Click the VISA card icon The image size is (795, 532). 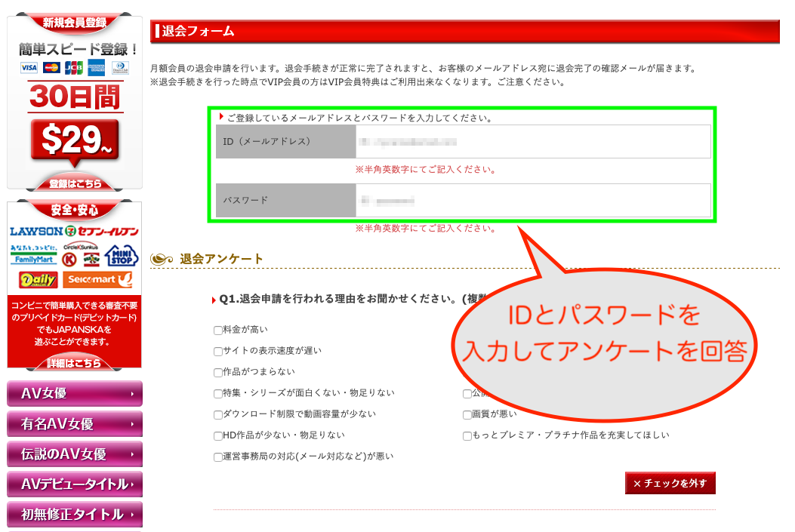coord(29,68)
